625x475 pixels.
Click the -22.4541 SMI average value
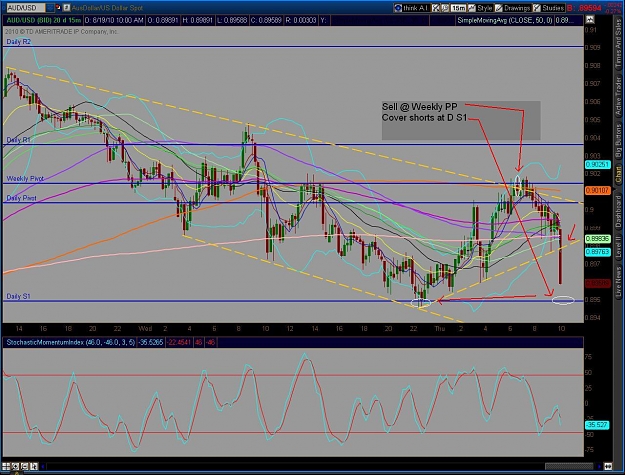179,342
